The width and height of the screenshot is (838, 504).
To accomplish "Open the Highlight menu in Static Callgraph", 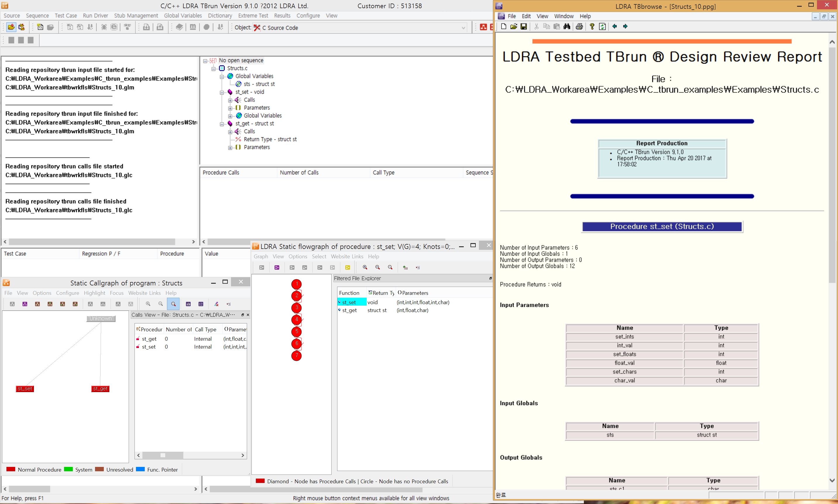I will [94, 293].
